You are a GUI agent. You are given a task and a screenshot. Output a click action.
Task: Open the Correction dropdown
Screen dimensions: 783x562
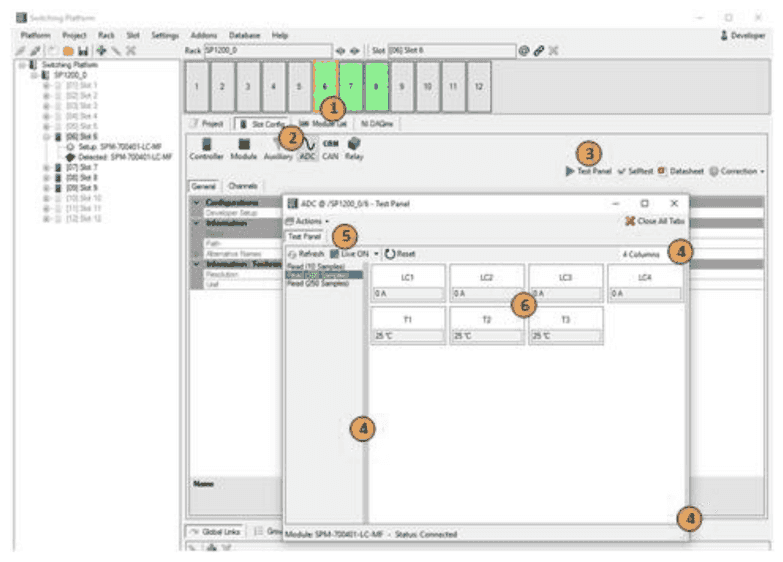tap(737, 171)
